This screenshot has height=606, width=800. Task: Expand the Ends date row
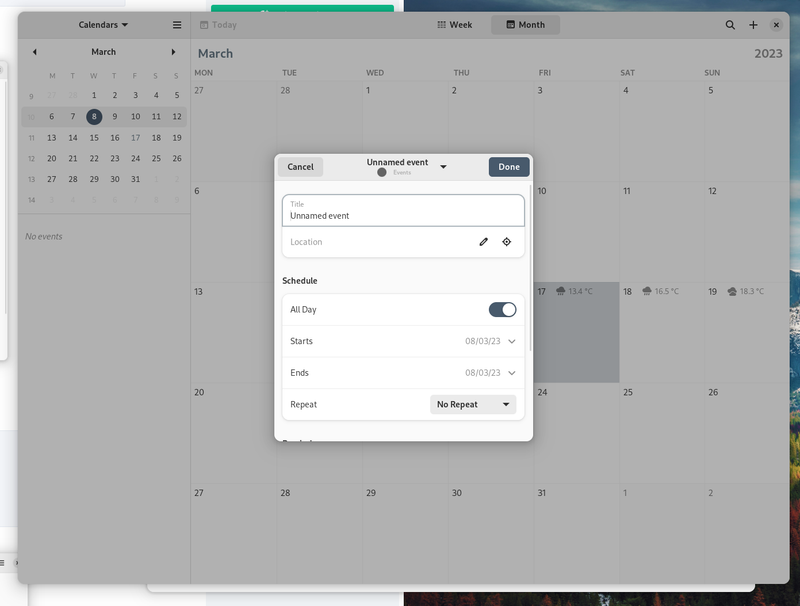[403, 372]
